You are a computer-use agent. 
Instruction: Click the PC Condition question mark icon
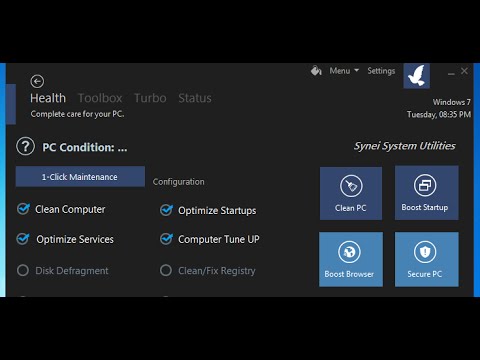click(x=25, y=146)
